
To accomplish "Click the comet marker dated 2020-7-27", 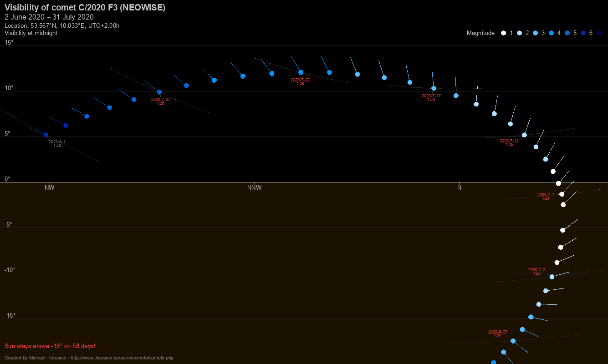I will (159, 92).
